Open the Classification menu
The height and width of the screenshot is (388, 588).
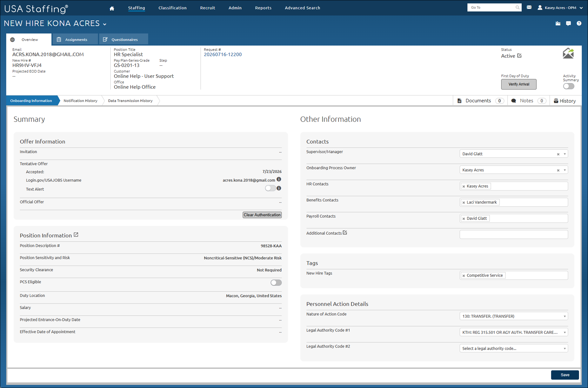pos(172,8)
